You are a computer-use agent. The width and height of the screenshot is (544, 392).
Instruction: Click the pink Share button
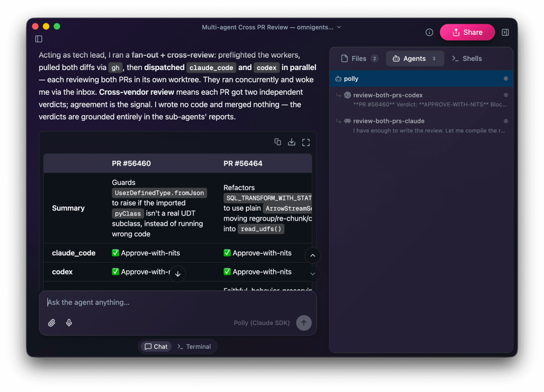pyautogui.click(x=467, y=32)
